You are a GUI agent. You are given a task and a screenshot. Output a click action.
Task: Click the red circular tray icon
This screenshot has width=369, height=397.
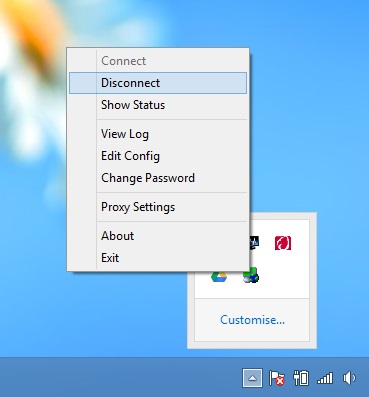pos(283,243)
